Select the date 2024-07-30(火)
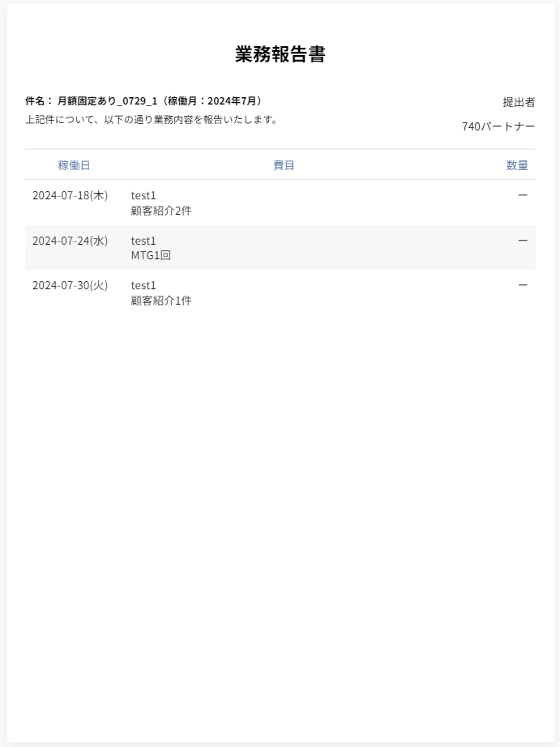Viewport: 560px width, 747px height. point(70,285)
